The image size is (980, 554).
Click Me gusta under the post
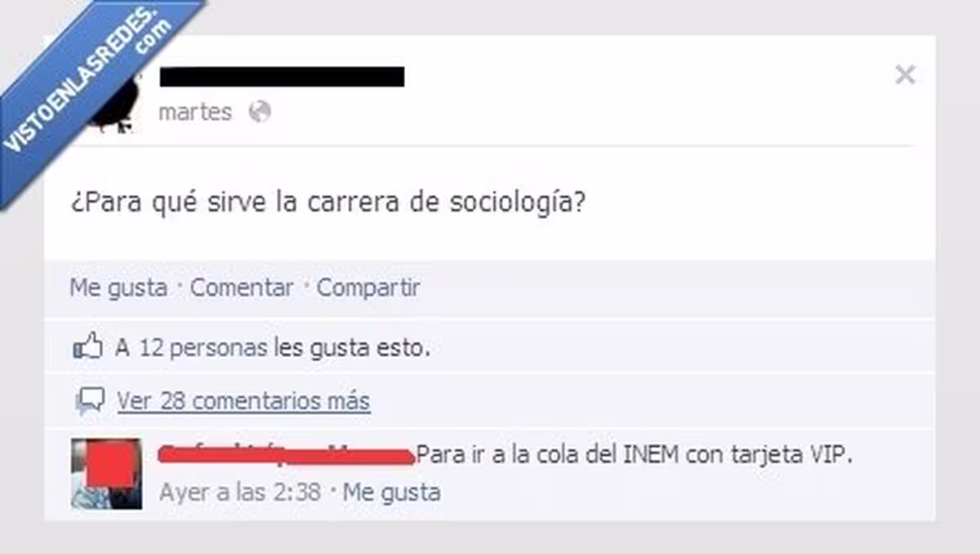[x=118, y=288]
